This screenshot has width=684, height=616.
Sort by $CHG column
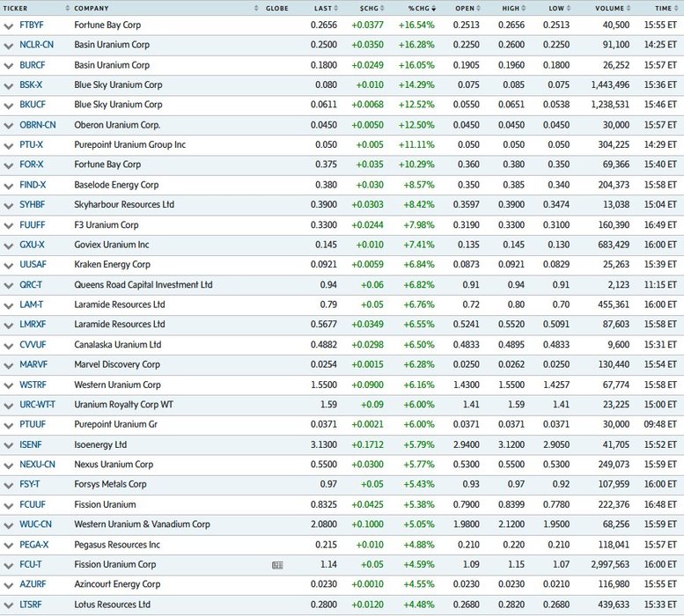pyautogui.click(x=371, y=8)
